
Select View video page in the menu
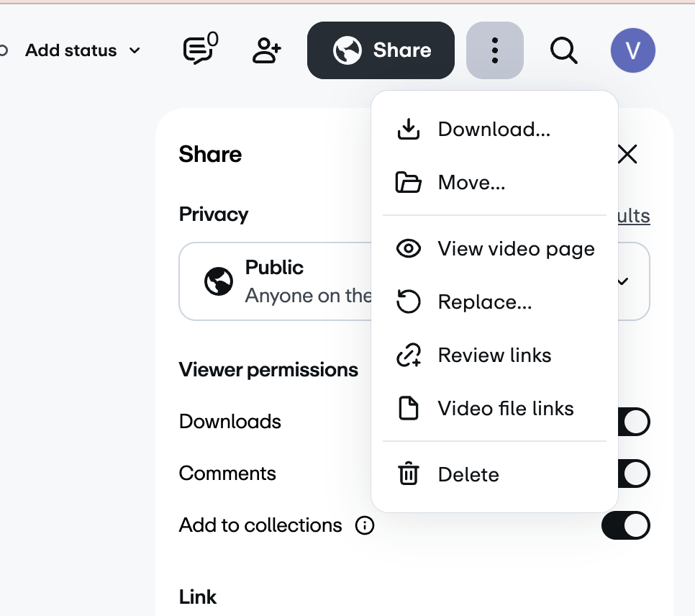pyautogui.click(x=515, y=249)
